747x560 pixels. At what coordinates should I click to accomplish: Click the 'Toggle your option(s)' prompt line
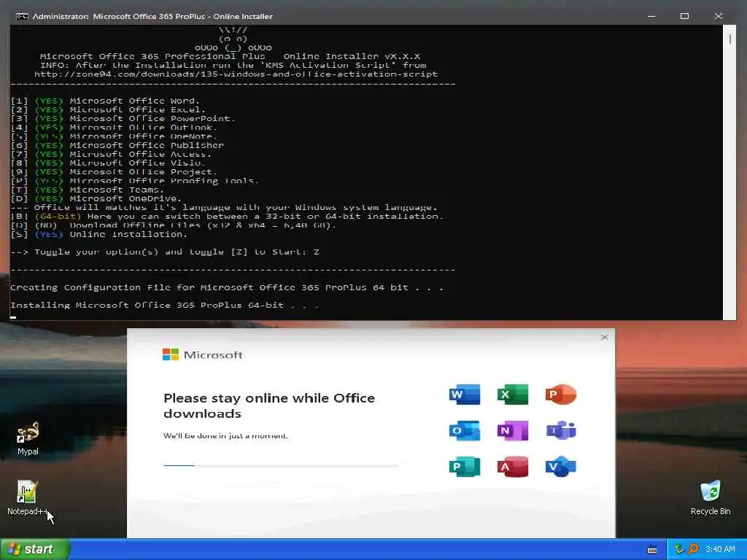(165, 252)
